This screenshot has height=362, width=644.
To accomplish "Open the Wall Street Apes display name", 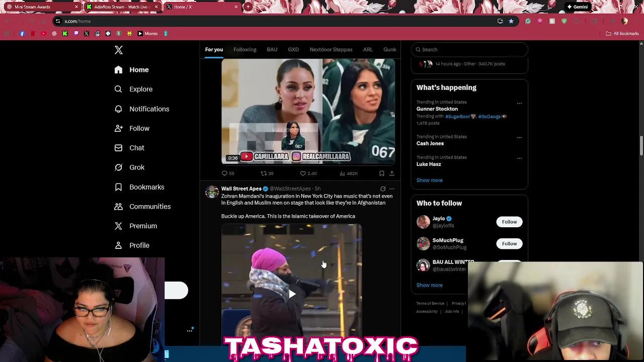I will (241, 189).
